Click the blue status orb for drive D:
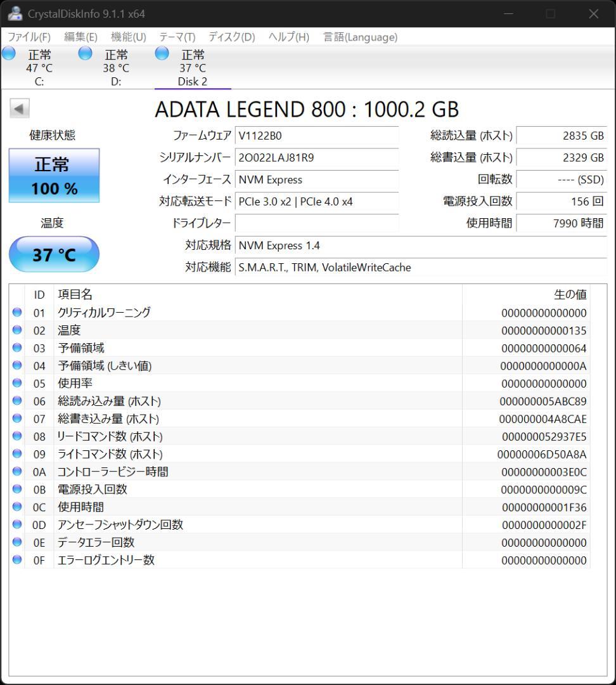616x685 pixels. tap(85, 53)
